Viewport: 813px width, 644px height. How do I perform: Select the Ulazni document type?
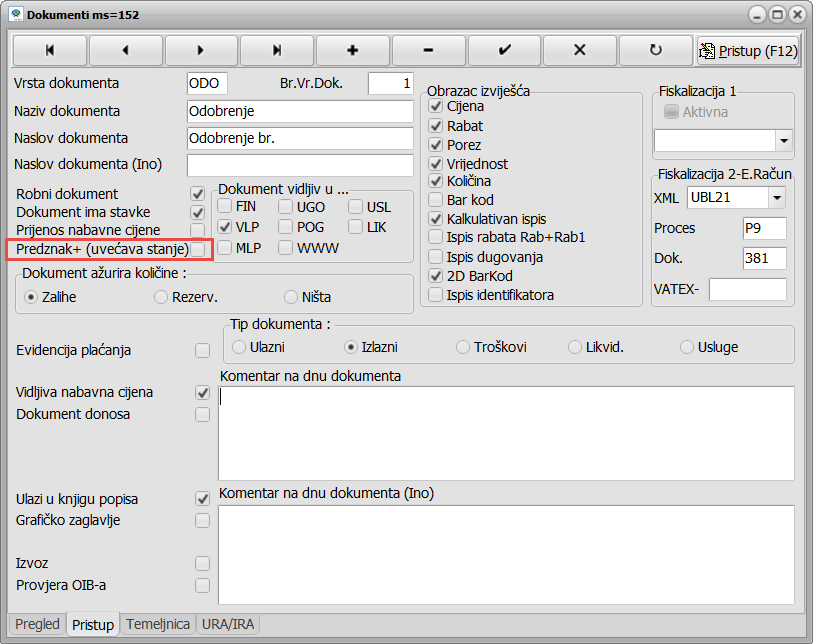pos(239,347)
